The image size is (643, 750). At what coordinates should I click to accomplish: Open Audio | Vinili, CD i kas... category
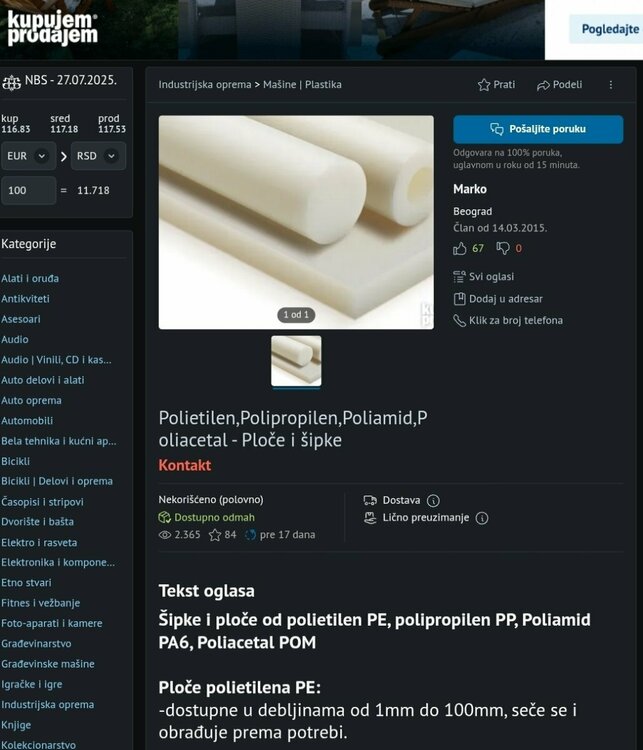click(56, 360)
